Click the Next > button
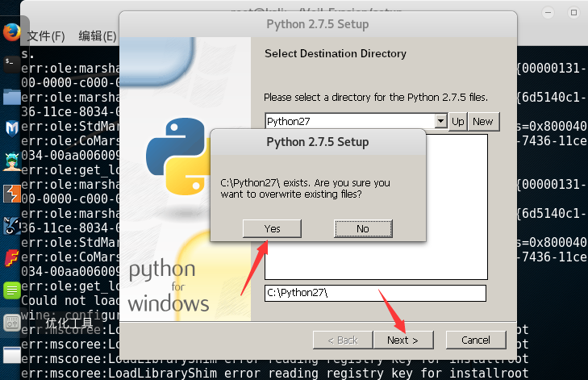Image resolution: width=588 pixels, height=380 pixels. click(403, 340)
